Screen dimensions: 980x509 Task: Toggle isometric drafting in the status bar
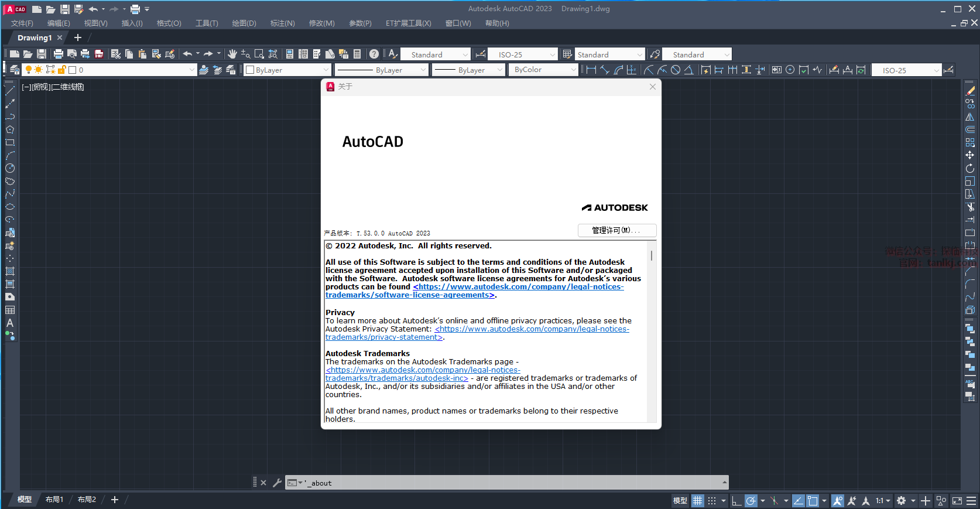[x=775, y=500]
